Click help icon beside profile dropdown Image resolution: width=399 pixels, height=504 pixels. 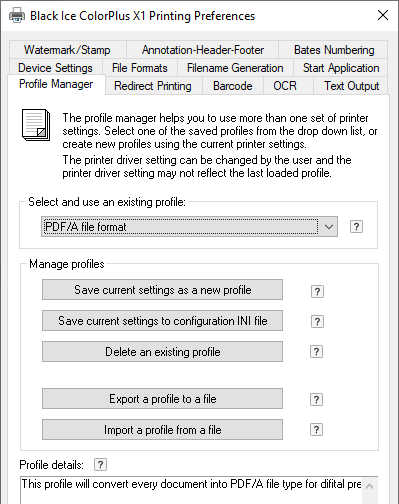click(356, 227)
